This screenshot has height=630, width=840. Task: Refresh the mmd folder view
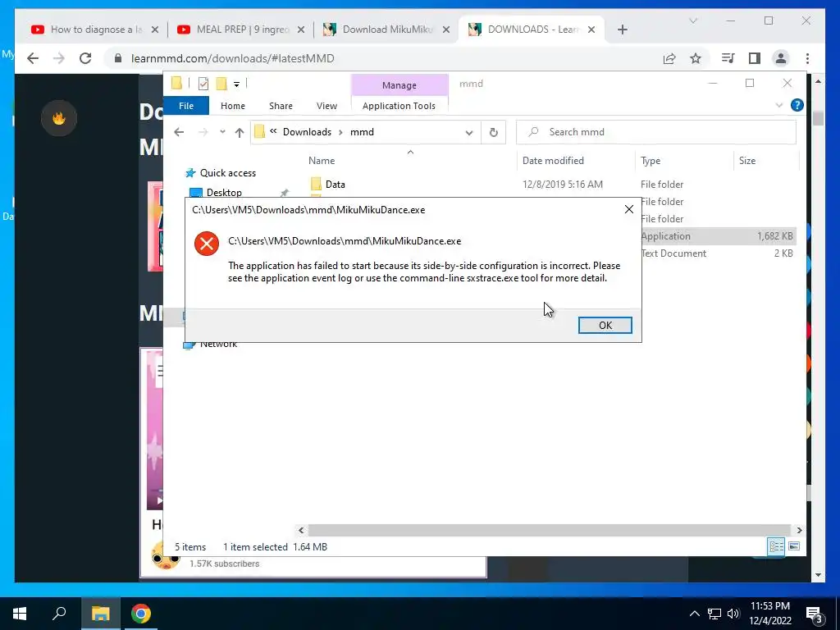pyautogui.click(x=493, y=132)
